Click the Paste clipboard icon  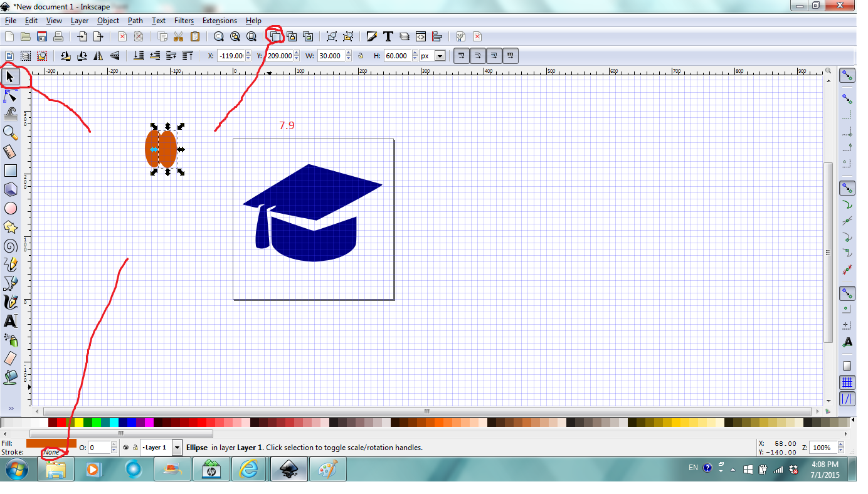point(195,36)
